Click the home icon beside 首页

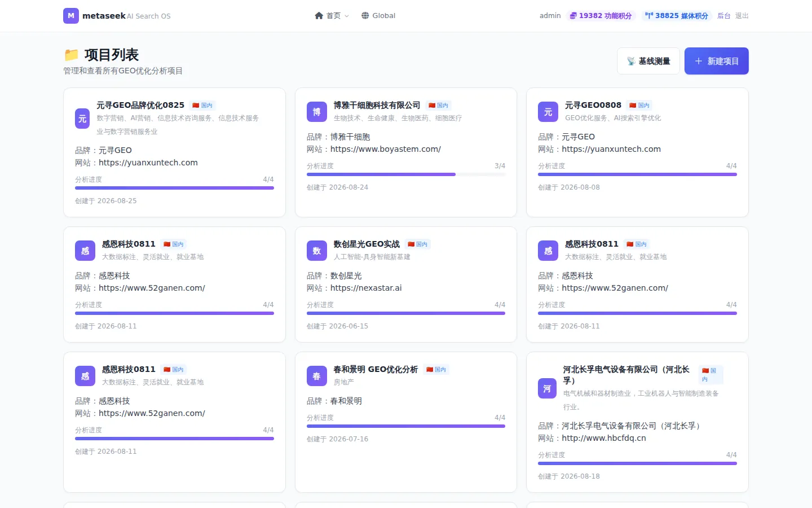pyautogui.click(x=319, y=16)
